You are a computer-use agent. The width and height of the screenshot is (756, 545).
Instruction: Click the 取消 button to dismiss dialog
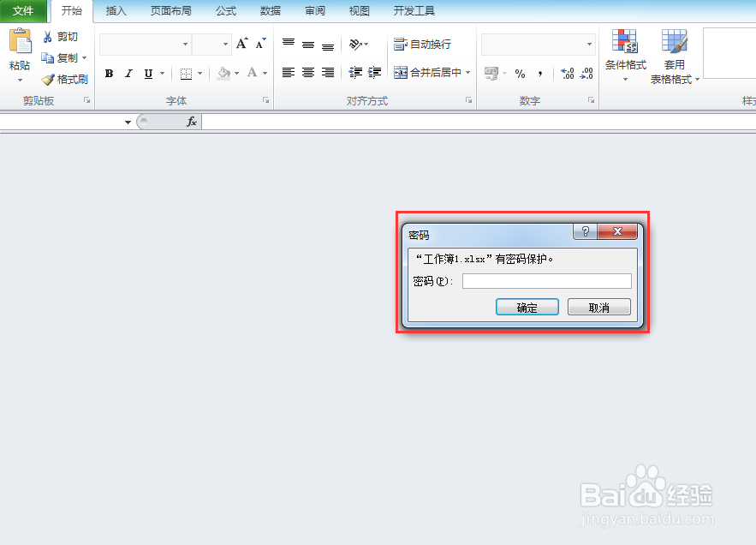coord(598,307)
